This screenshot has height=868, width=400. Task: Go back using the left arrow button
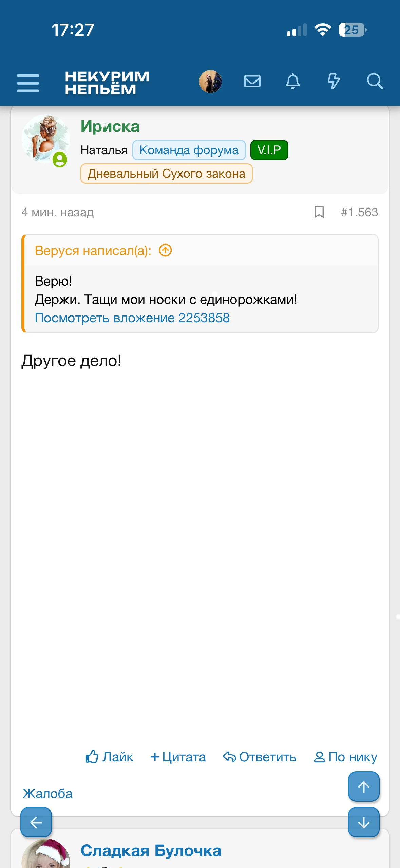tap(36, 822)
